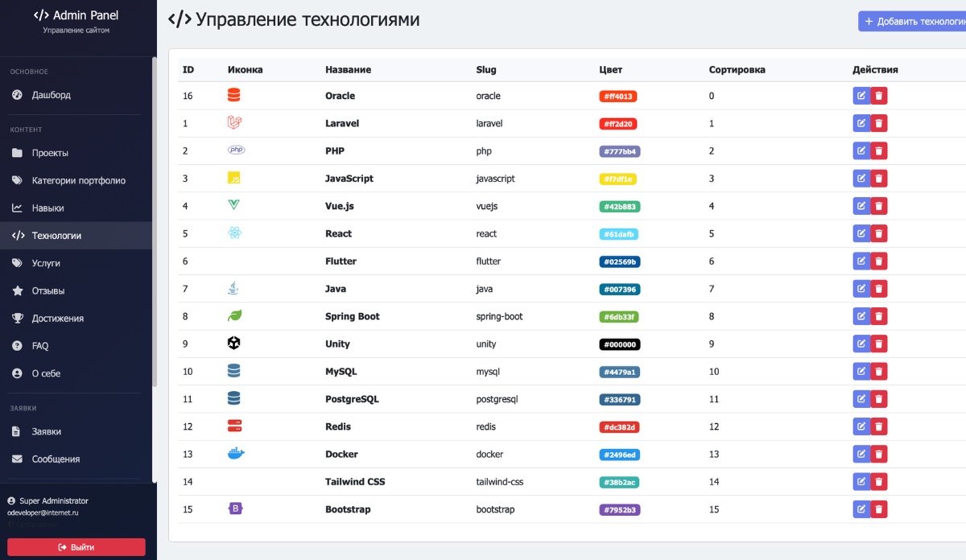
Task: Go to Проекты section
Action: [x=76, y=153]
